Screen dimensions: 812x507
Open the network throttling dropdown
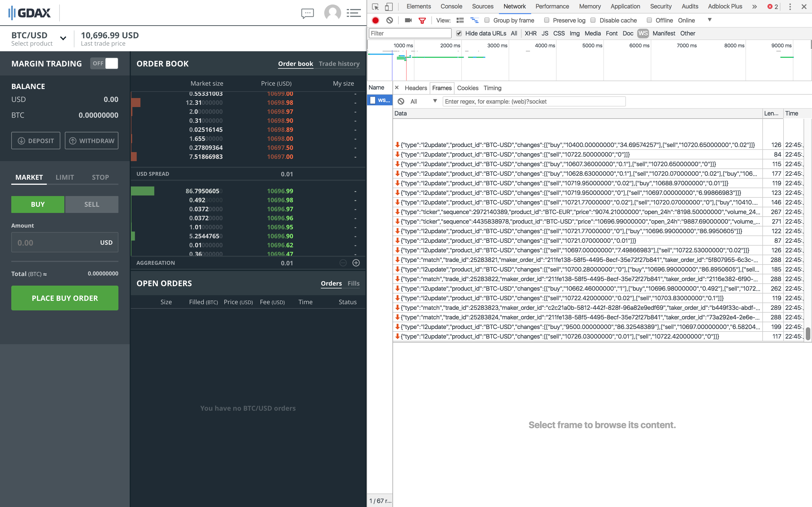[710, 20]
